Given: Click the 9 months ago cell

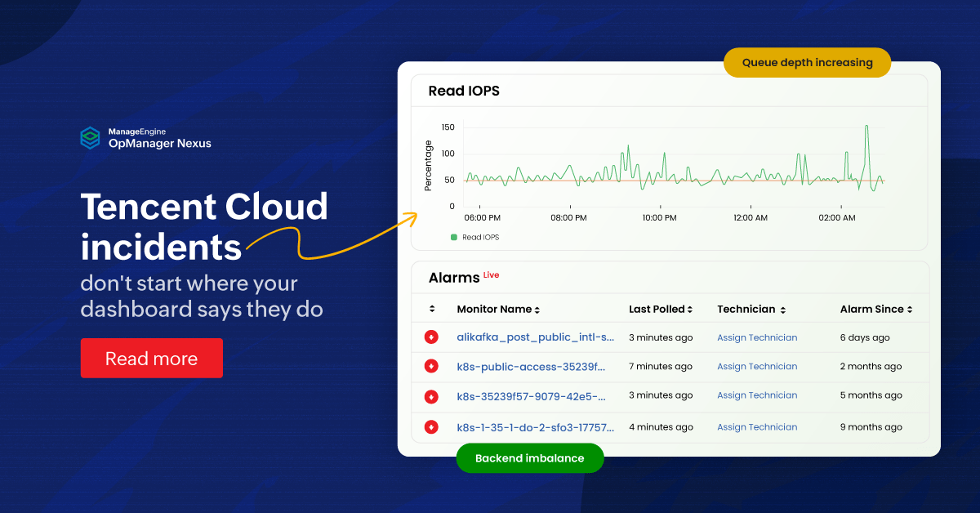Looking at the screenshot, I should pyautogui.click(x=871, y=427).
